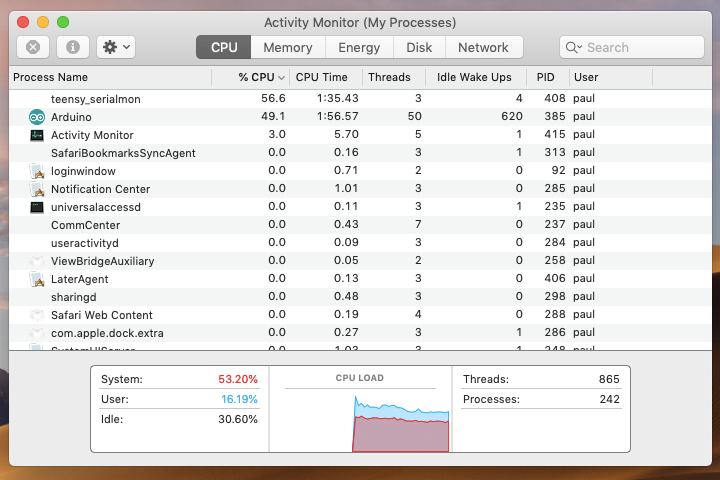This screenshot has height=480, width=720.
Task: Click the Idle 30.60% value
Action: (238, 419)
